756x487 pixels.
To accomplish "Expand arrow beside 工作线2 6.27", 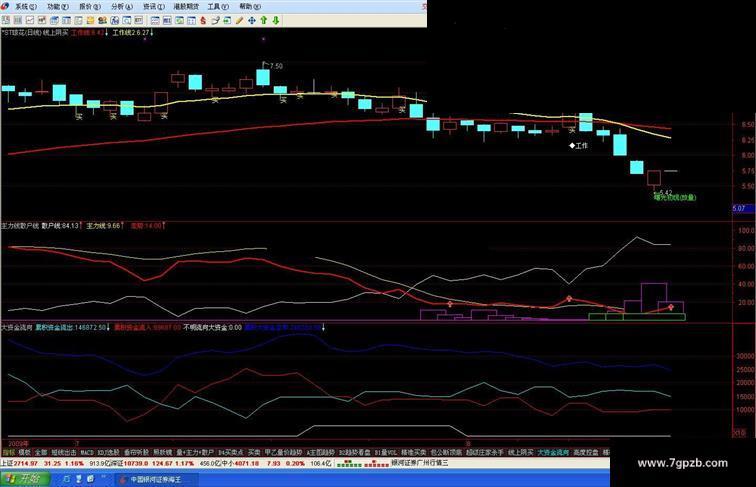I will tap(152, 33).
